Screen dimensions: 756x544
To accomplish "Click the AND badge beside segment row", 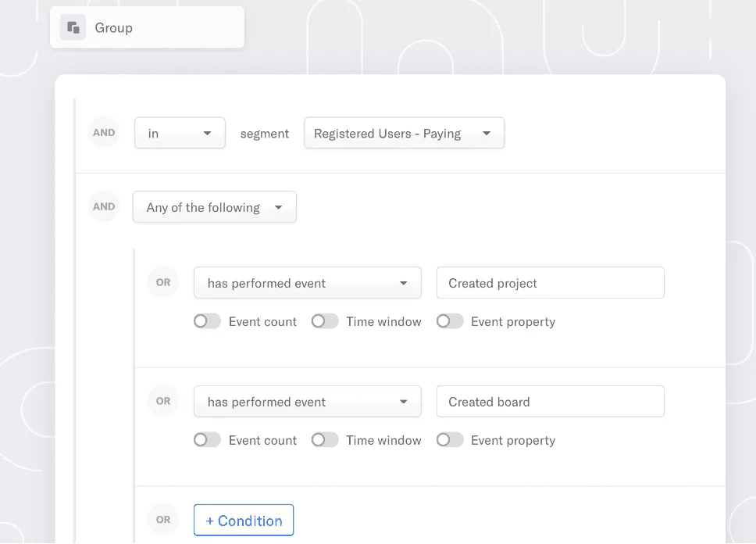I will [x=104, y=133].
